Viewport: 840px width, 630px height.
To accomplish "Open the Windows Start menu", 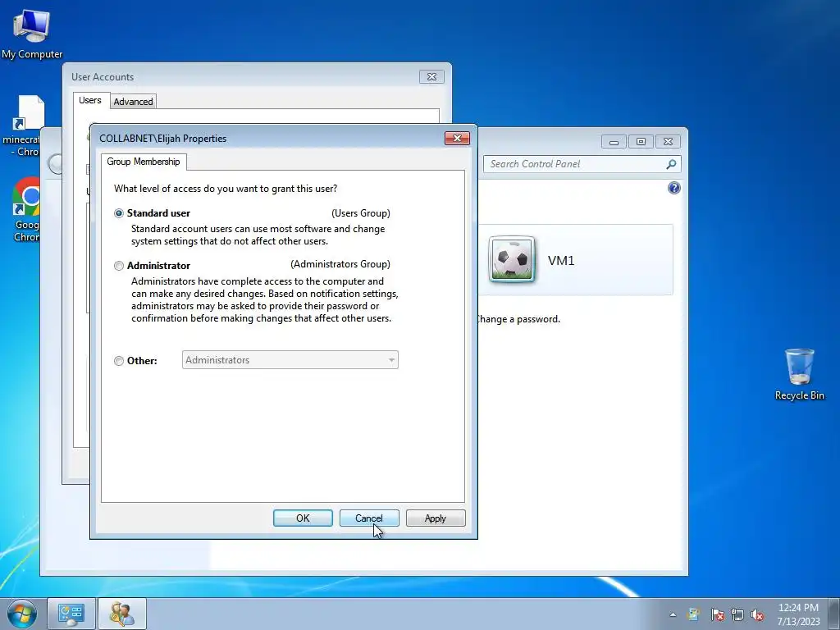I will (x=21, y=614).
